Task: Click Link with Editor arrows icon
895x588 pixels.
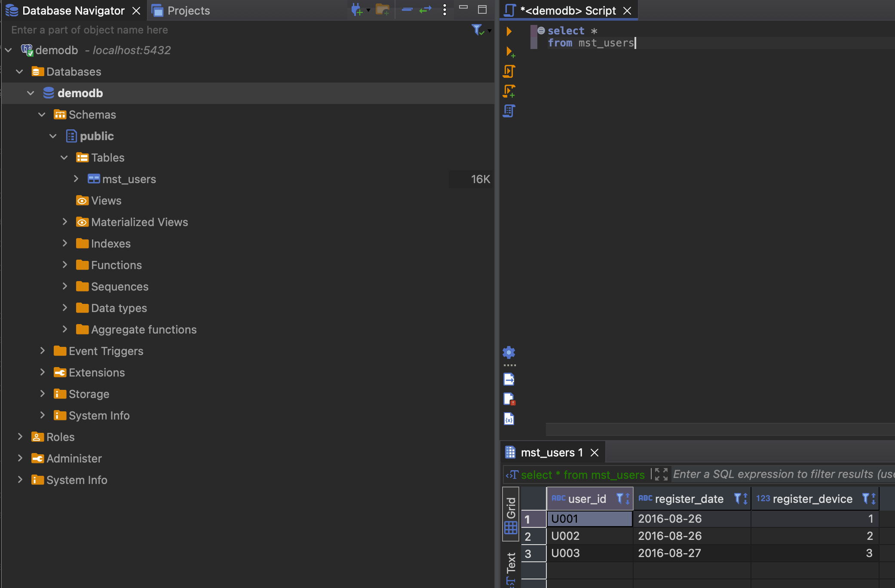Action: click(425, 10)
